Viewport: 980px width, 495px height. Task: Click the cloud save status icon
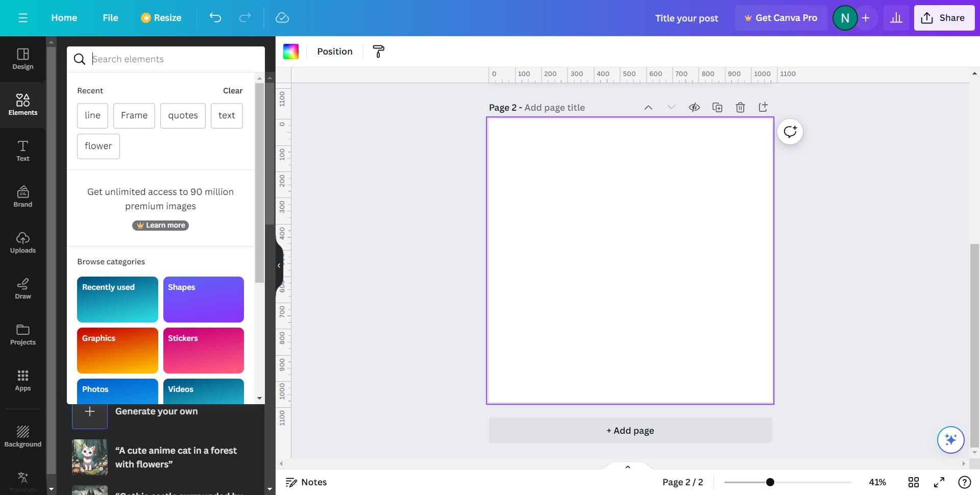pos(282,18)
